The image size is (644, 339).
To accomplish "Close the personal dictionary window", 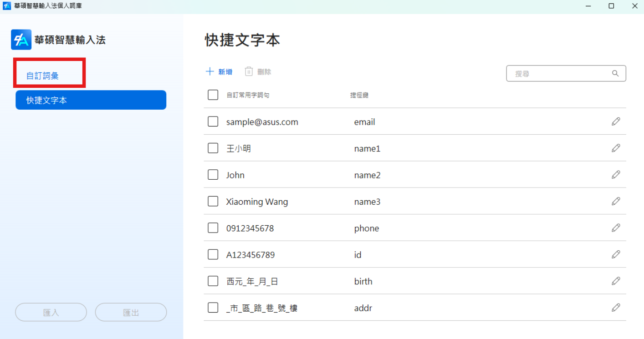I will click(x=635, y=6).
